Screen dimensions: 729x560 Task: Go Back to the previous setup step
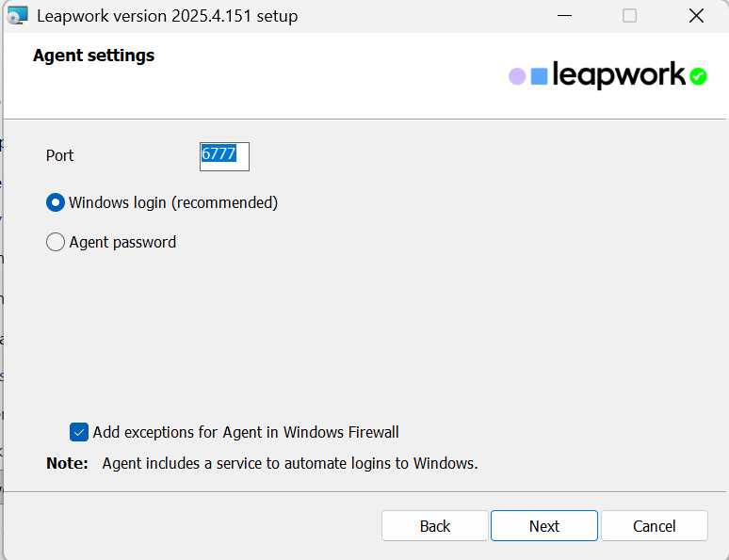(x=435, y=526)
